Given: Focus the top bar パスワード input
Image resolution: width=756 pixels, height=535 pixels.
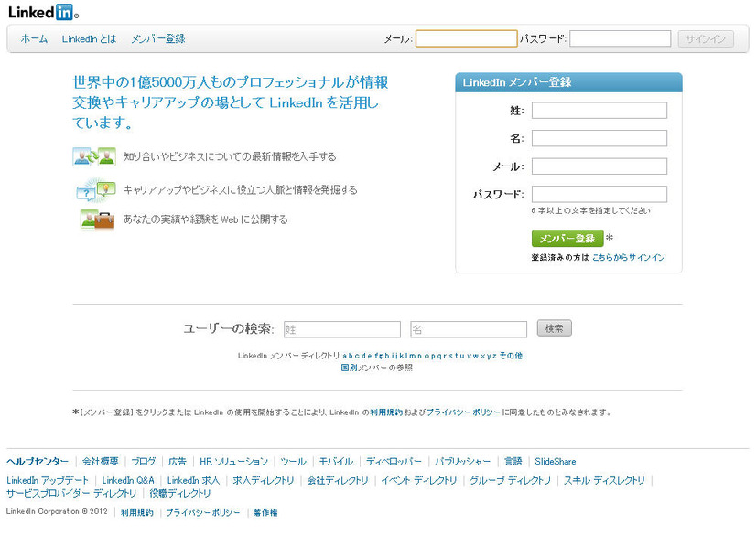Looking at the screenshot, I should click(620, 39).
